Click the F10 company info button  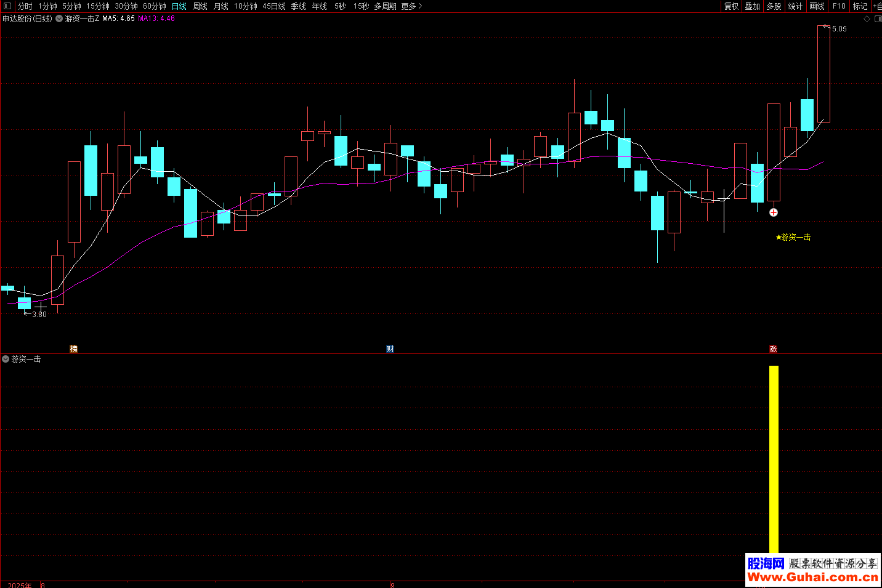coord(839,6)
